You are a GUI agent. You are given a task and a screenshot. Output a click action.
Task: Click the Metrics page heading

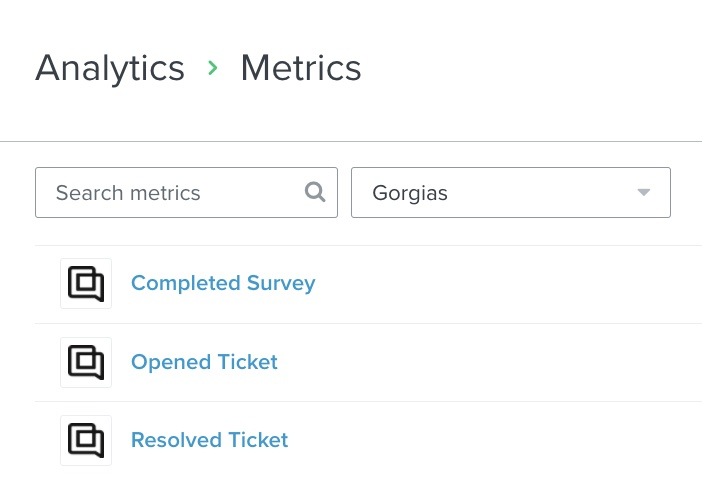301,68
